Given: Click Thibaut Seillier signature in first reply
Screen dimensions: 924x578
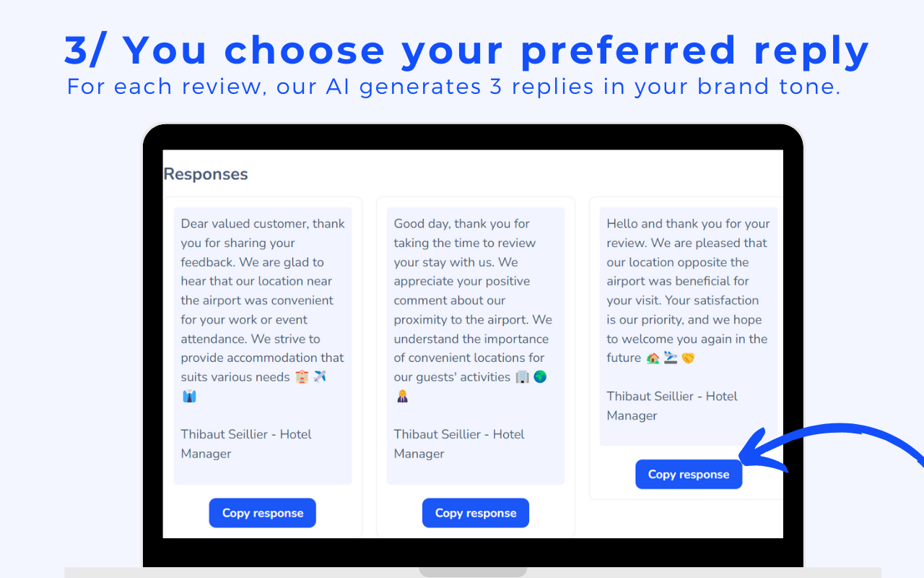Looking at the screenshot, I should tap(245, 443).
